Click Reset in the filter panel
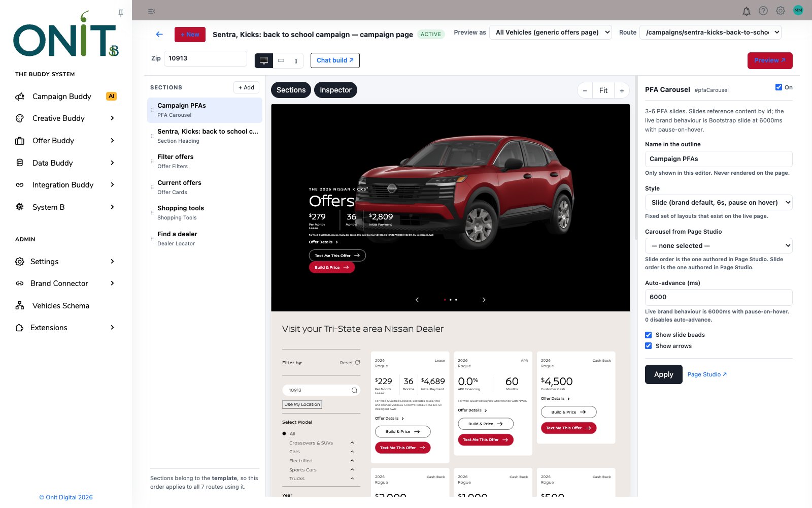 [x=350, y=363]
